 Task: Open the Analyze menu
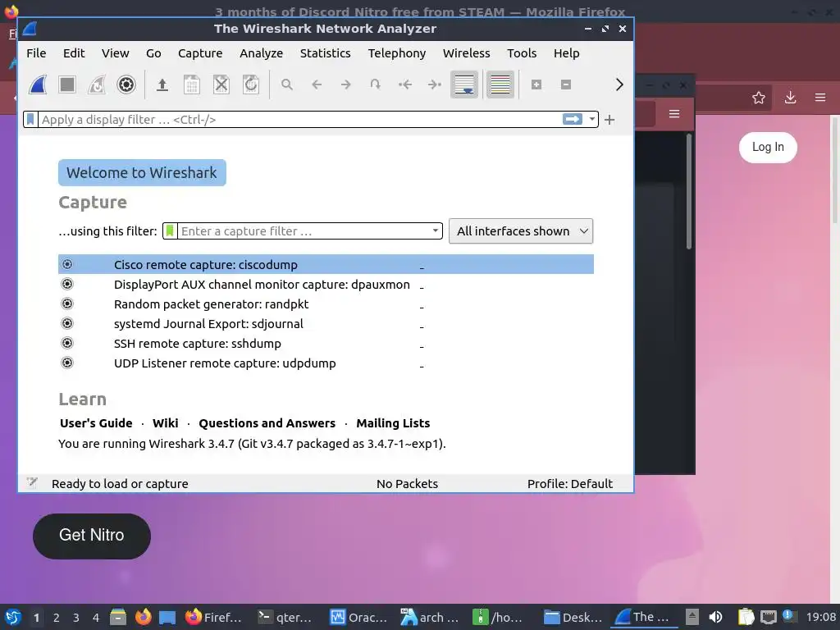pos(261,53)
